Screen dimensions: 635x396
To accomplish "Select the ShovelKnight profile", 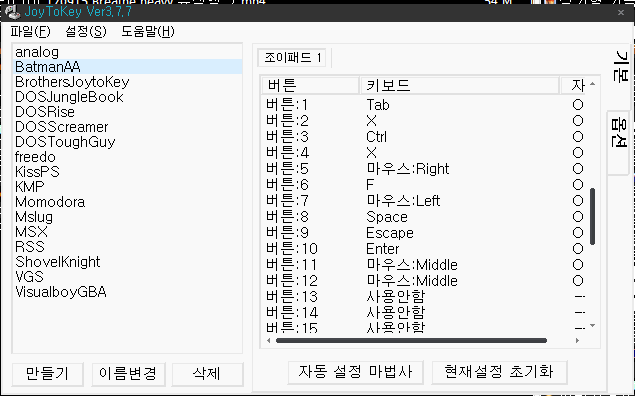I will (128, 262).
